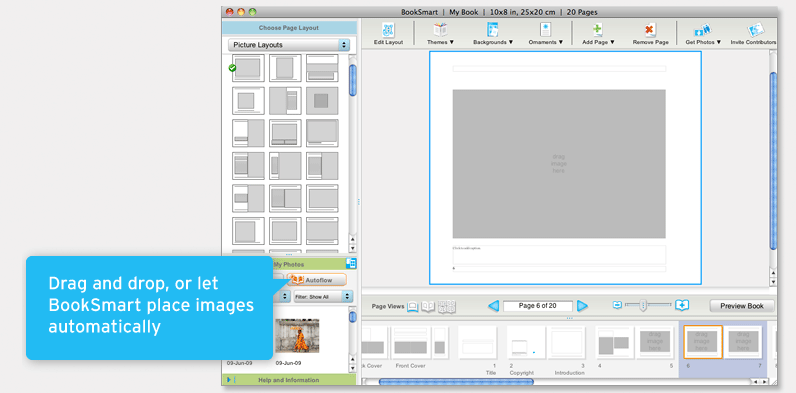Click the caption text box below image

[x=559, y=255]
